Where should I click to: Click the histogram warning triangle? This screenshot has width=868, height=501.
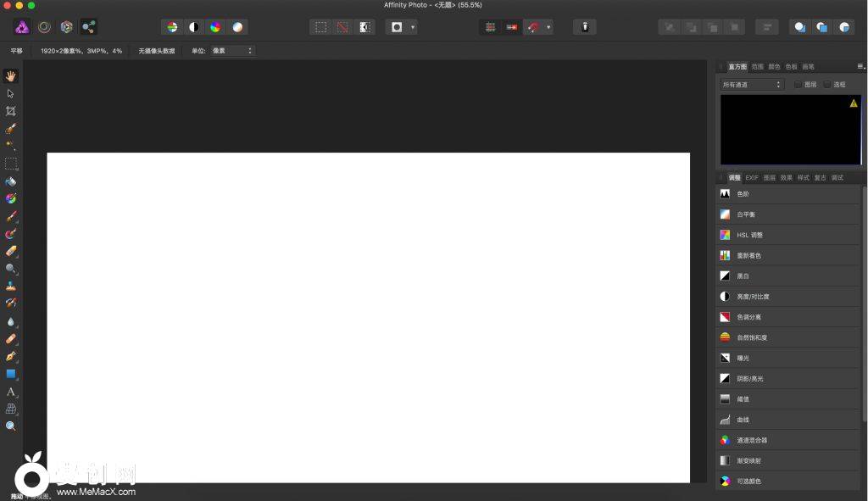pyautogui.click(x=854, y=103)
